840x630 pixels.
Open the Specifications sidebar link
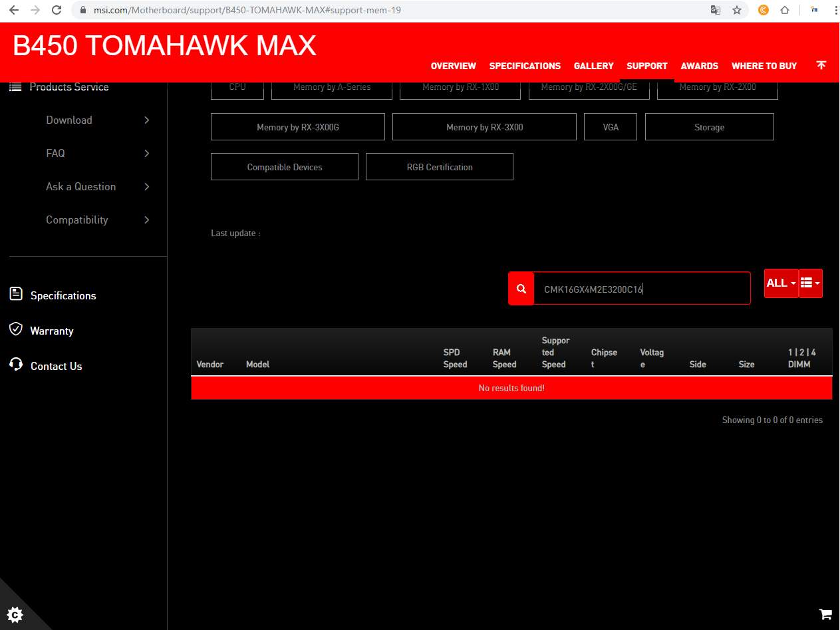63,295
